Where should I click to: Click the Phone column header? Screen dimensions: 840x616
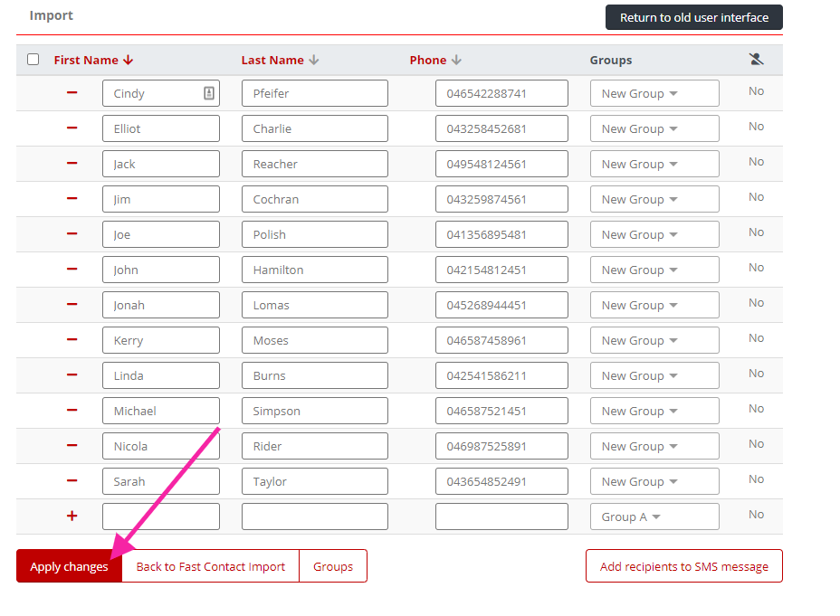[x=428, y=60]
